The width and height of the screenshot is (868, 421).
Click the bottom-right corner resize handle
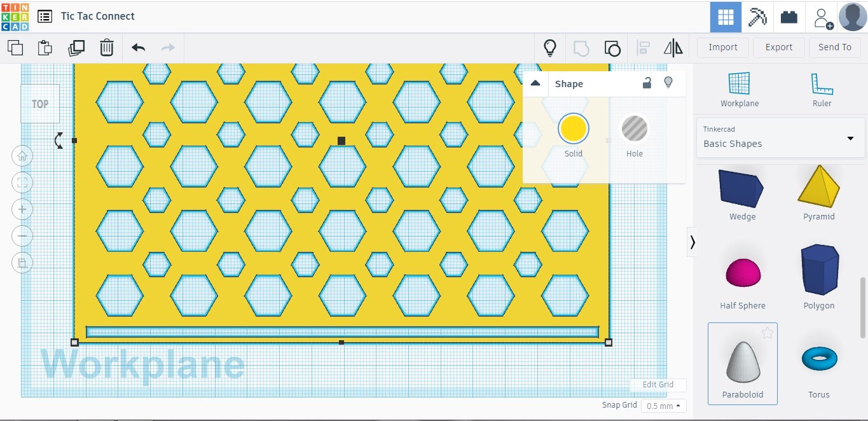click(609, 342)
